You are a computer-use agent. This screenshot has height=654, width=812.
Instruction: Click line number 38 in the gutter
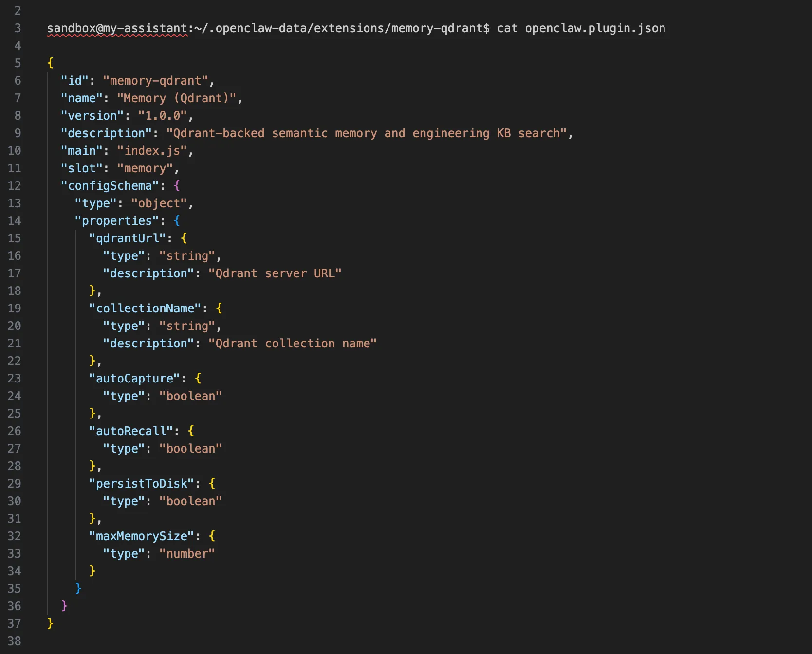click(x=14, y=641)
